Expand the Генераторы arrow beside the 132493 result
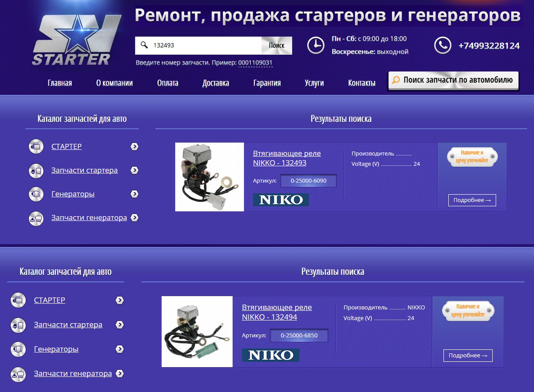 [x=134, y=194]
